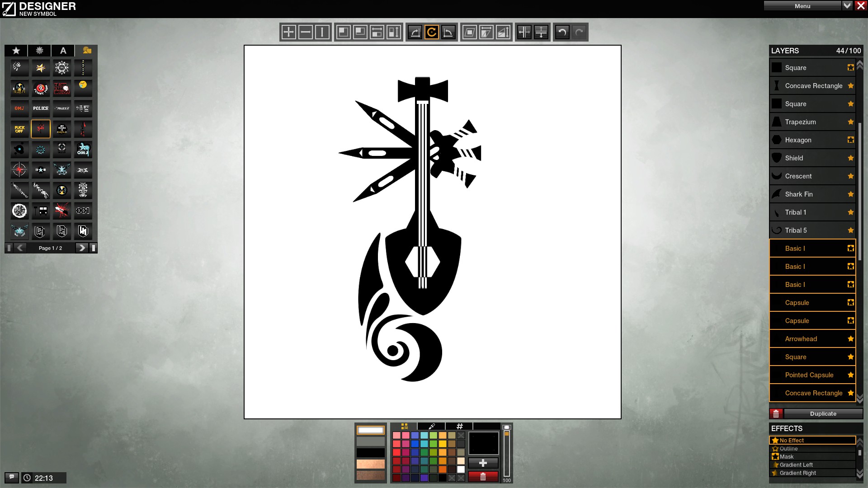This screenshot has height=488, width=868.
Task: Toggle the star marker on the Hexagon layer
Action: point(850,140)
